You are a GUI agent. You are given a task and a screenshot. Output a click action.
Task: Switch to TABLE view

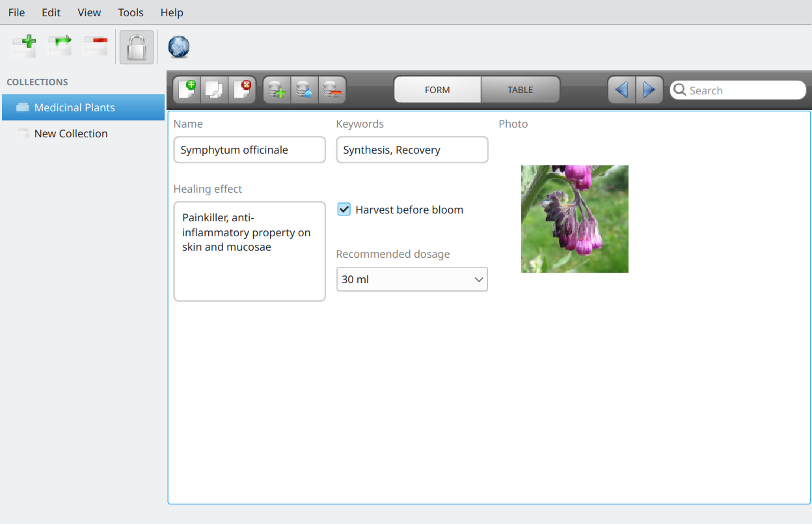521,90
